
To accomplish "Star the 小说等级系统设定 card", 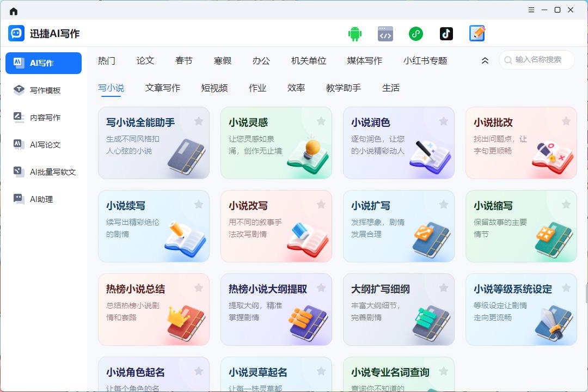I will pos(566,287).
